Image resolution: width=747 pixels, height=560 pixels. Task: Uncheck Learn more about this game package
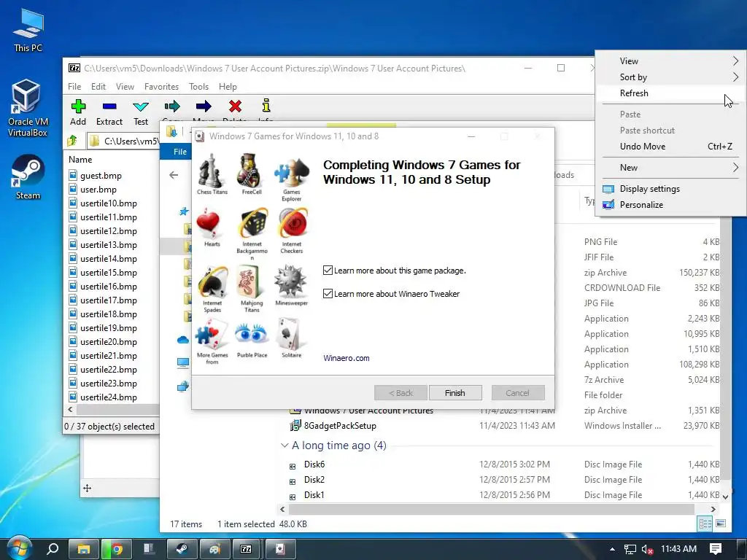(328, 270)
